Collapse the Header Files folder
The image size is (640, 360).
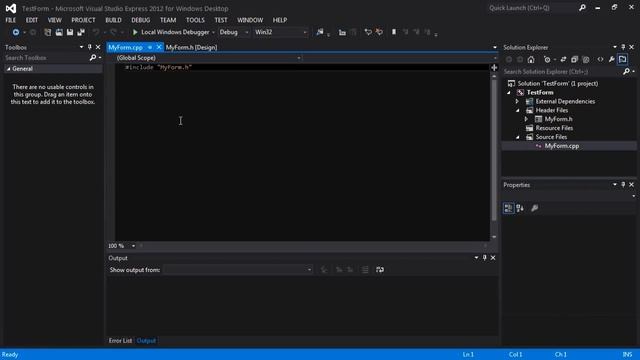point(518,111)
